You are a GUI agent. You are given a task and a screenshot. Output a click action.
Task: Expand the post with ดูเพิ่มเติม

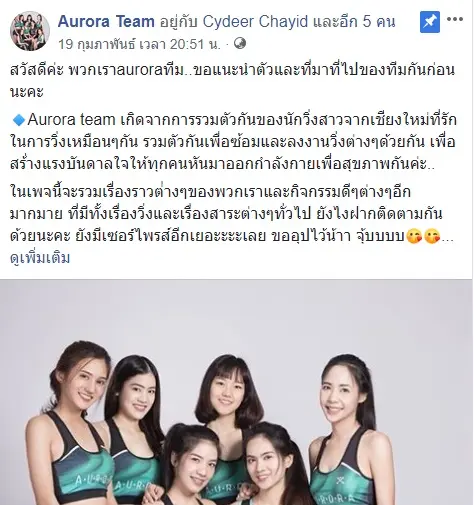click(40, 258)
